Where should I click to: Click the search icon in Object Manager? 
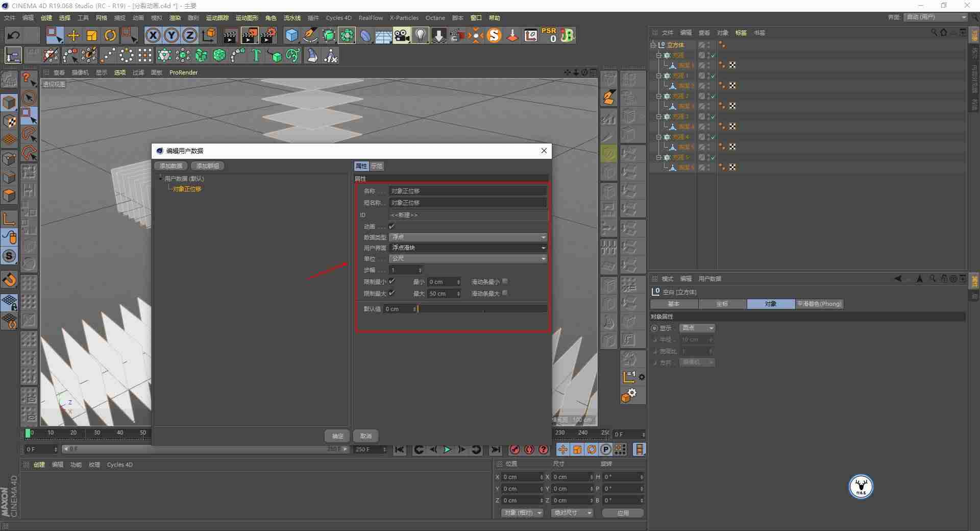[x=934, y=32]
